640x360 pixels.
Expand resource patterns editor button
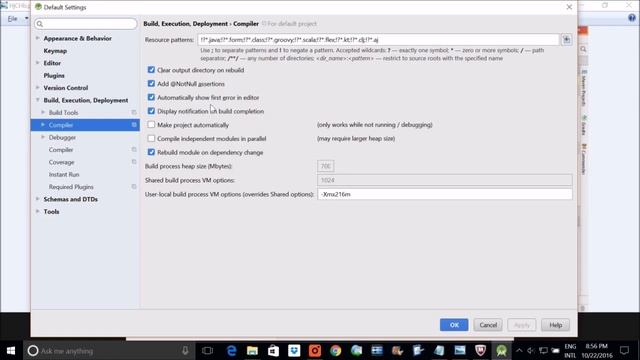pos(567,40)
